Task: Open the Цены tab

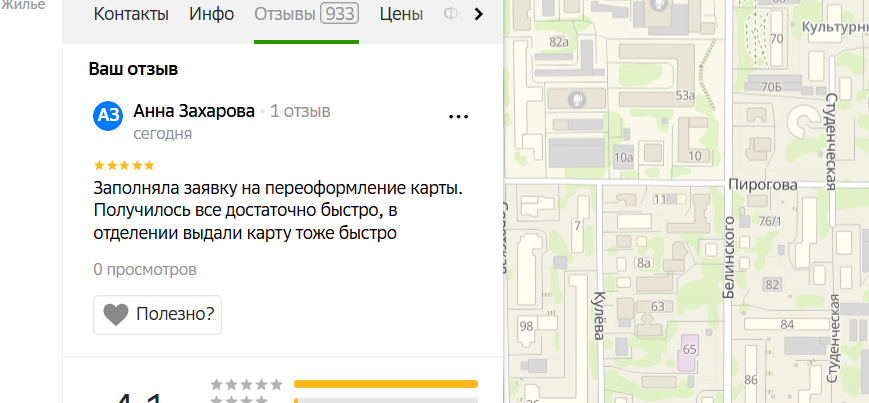Action: click(x=401, y=14)
